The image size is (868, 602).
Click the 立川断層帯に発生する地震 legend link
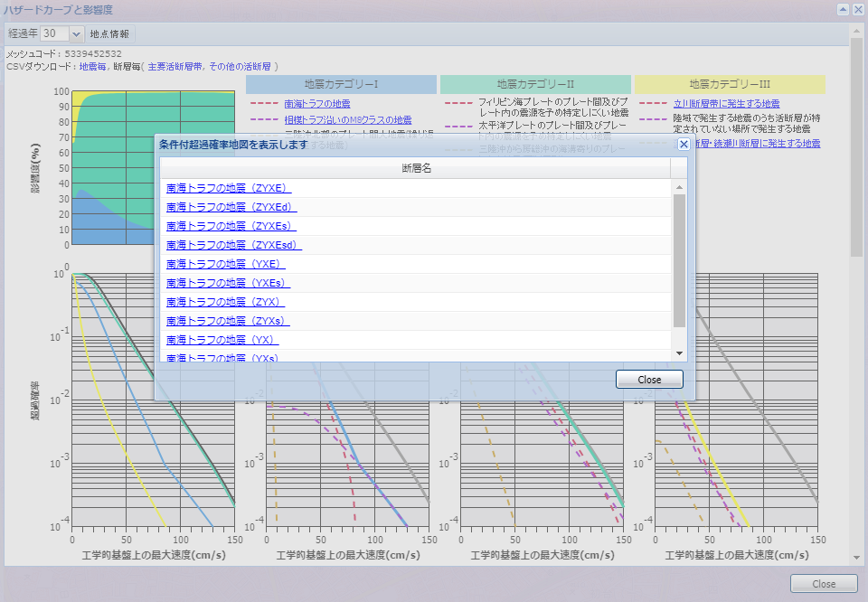(x=726, y=103)
